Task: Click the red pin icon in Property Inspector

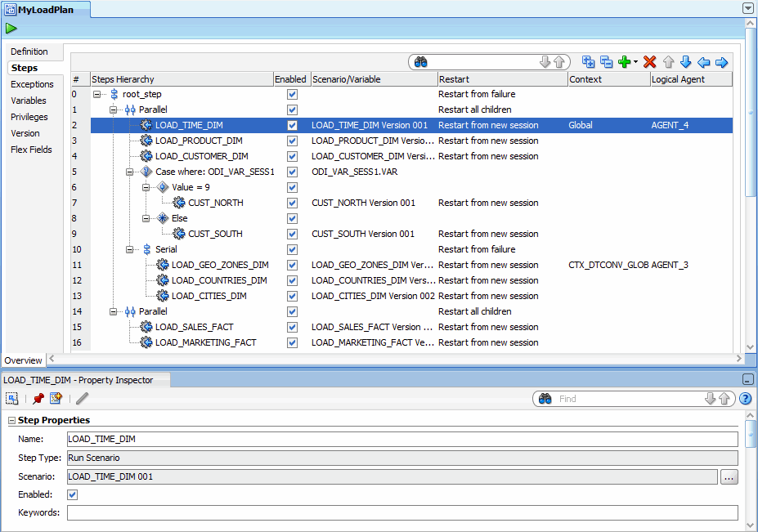Action: click(x=38, y=399)
